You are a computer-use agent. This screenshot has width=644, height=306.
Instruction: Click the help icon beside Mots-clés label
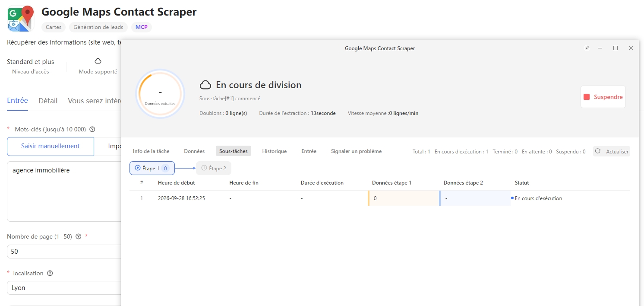pyautogui.click(x=92, y=129)
